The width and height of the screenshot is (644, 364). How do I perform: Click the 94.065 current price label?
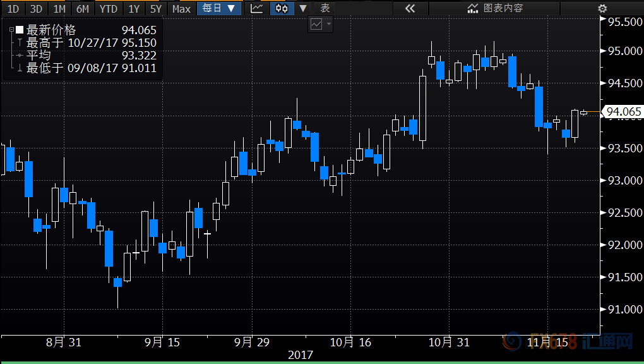623,111
